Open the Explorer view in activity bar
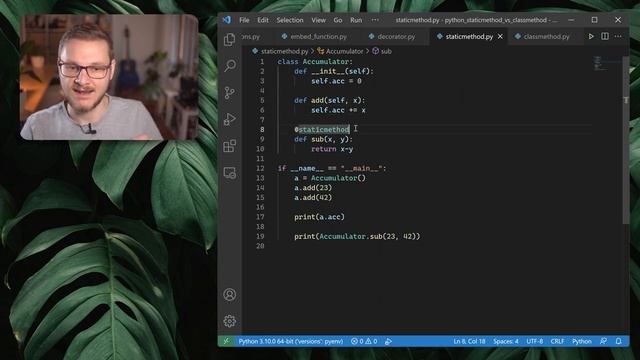 point(229,39)
